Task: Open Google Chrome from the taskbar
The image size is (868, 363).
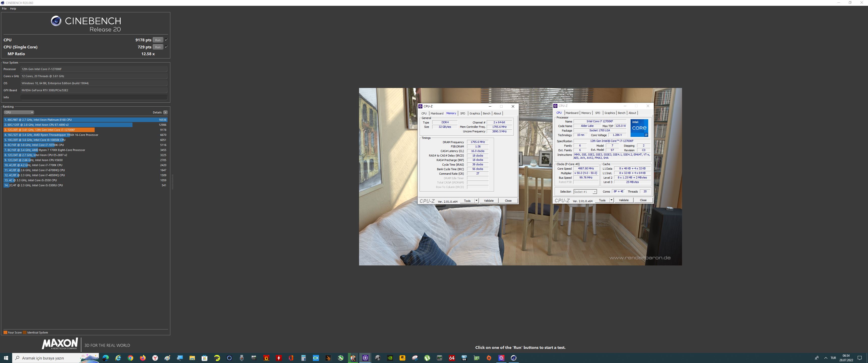Action: (130, 358)
